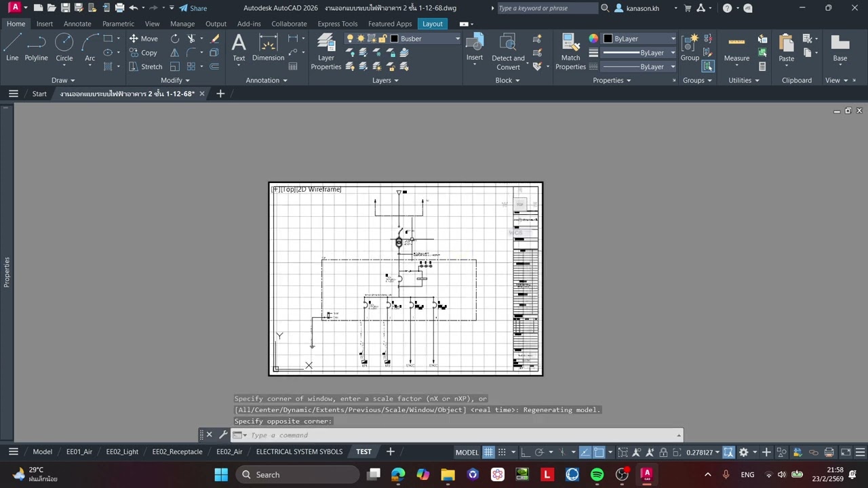This screenshot has height=488, width=868.
Task: Expand the Block panel
Action: point(507,80)
